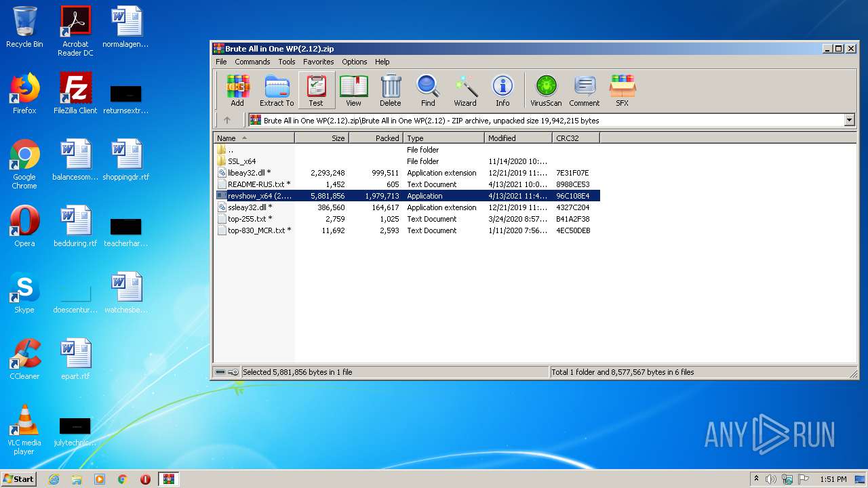Sort the list by Size column
The image size is (868, 488).
(321, 138)
